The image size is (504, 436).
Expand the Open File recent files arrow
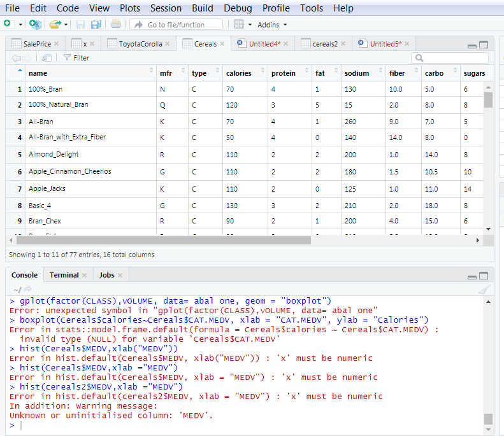(66, 25)
